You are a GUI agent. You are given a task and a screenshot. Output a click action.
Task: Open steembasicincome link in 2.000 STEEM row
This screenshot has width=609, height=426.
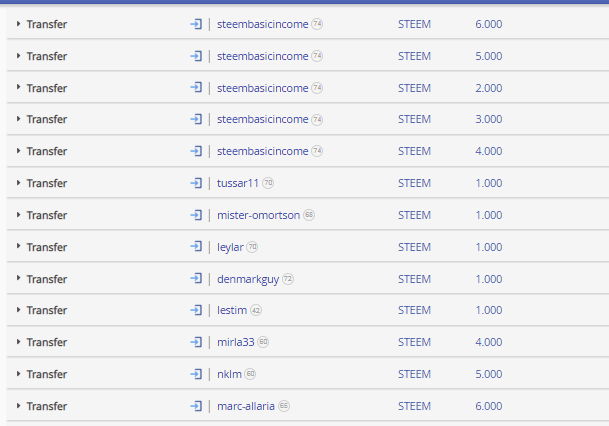pos(263,88)
